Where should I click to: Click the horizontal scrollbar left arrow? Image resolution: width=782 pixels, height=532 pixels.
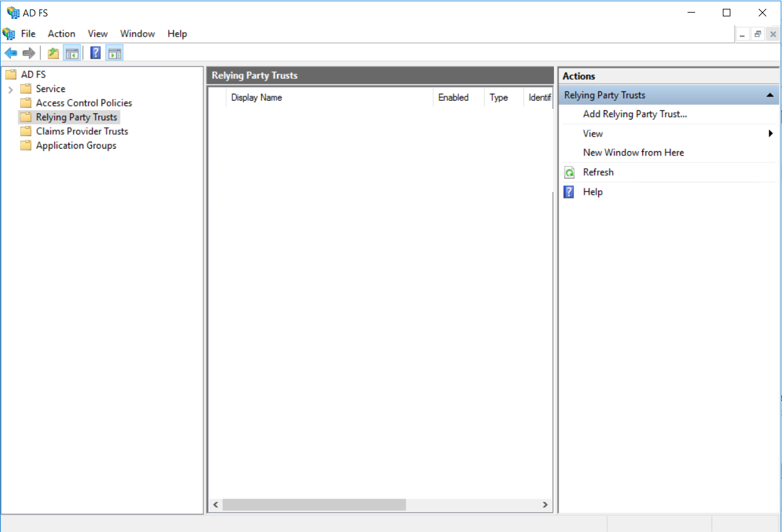click(x=215, y=505)
